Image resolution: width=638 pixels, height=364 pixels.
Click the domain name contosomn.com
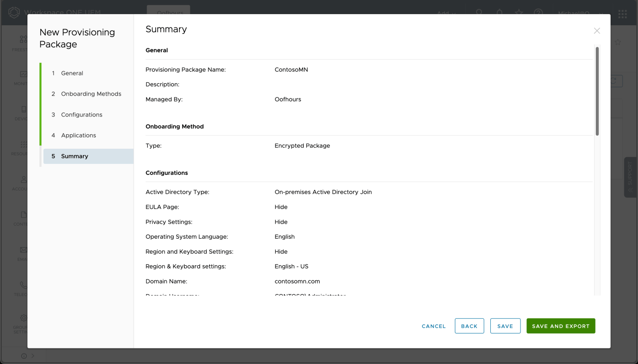(x=297, y=281)
